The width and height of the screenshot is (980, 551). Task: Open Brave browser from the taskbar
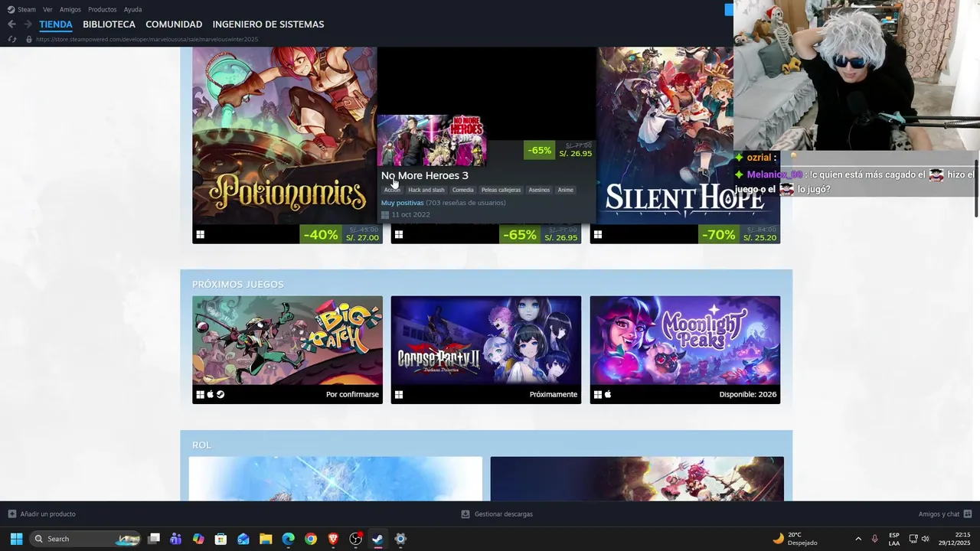click(x=333, y=539)
